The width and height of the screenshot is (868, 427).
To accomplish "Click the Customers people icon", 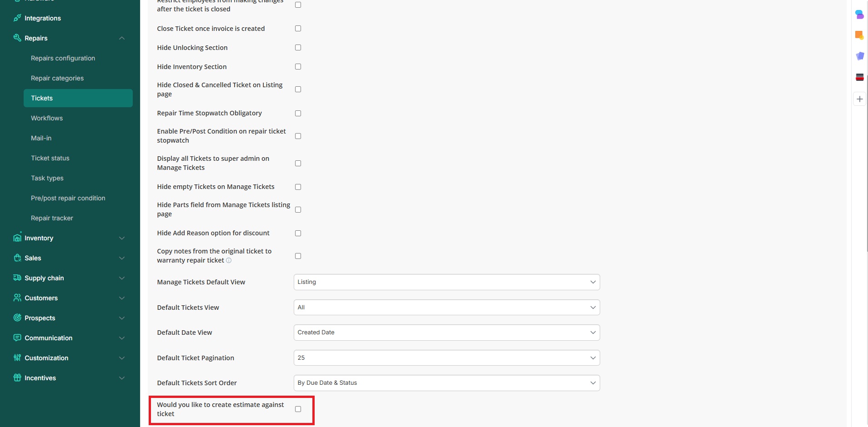I will tap(17, 298).
